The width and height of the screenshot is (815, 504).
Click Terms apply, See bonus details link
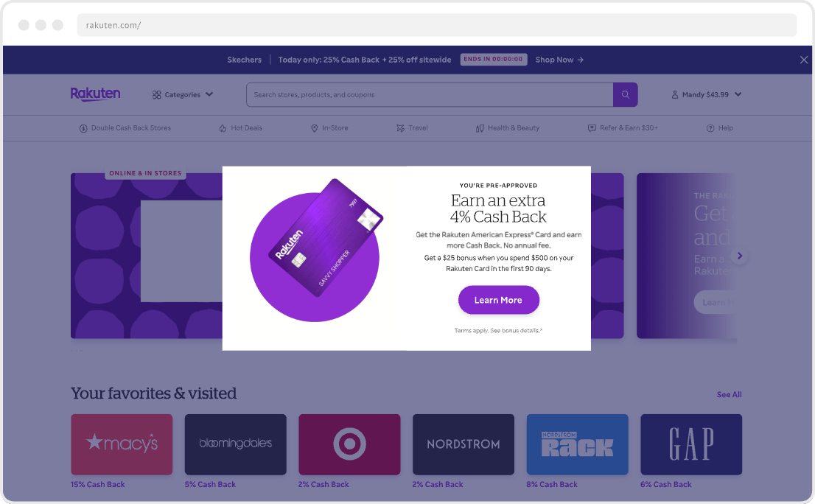[x=498, y=330]
